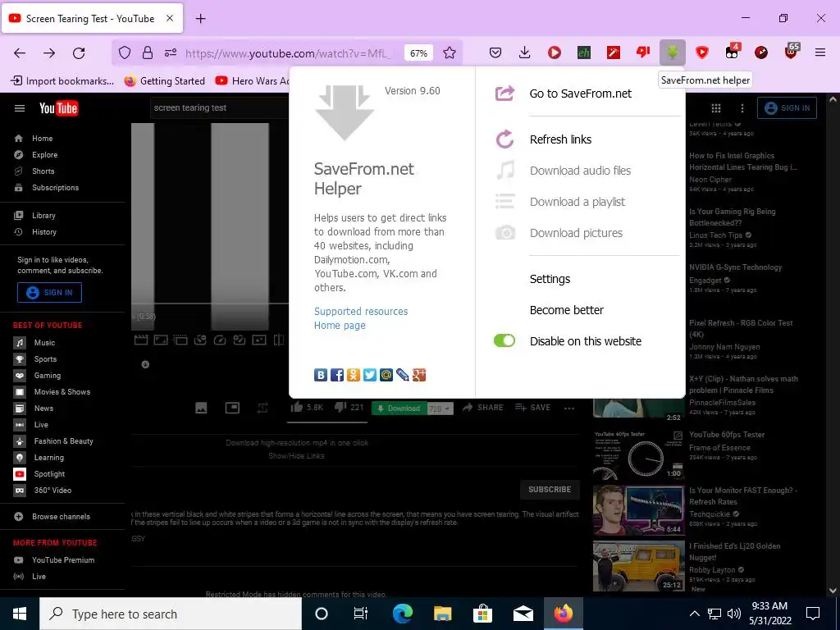
Task: Share via Twitter icon
Action: [x=370, y=375]
